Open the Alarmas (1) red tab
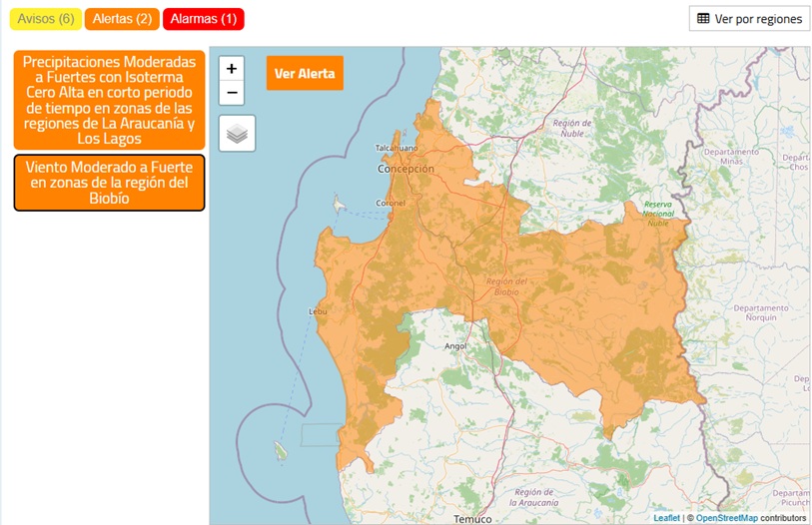 pos(204,19)
